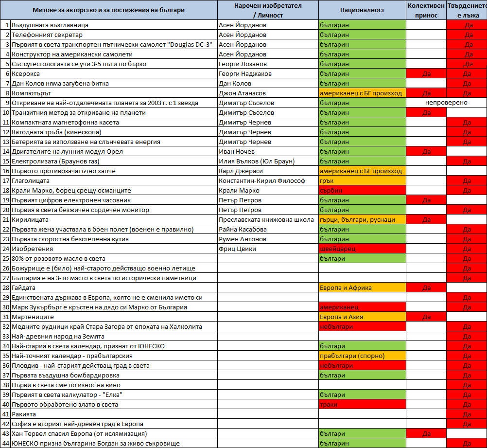Select the 'прабългари (спорно)' cell
This screenshot has height=448, width=487.
(362, 356)
